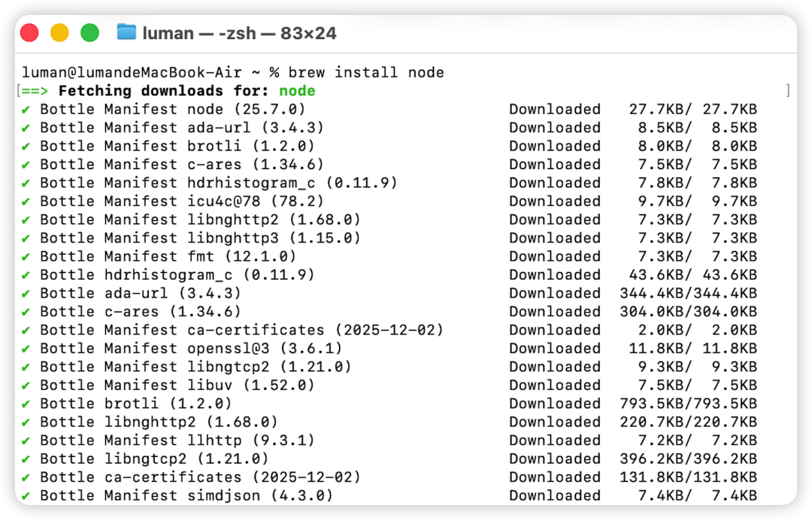812x520 pixels.
Task: Select the line "Bottle Manifest libngtcp2 (1.21.0)"
Action: (x=195, y=366)
